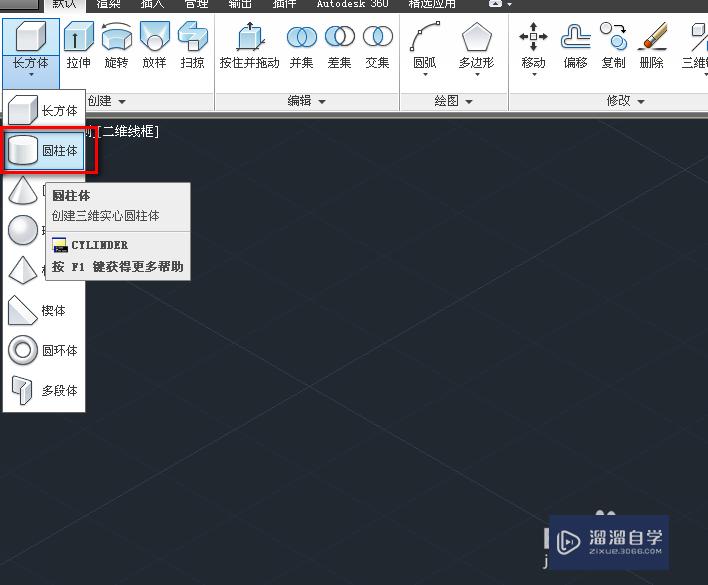Open the 精选应用 ribbon tab
708x585 pixels.
[432, 5]
